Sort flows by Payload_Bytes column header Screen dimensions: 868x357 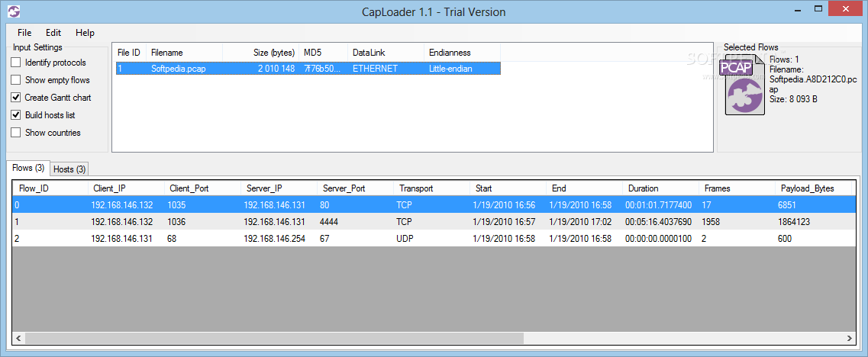coord(813,188)
